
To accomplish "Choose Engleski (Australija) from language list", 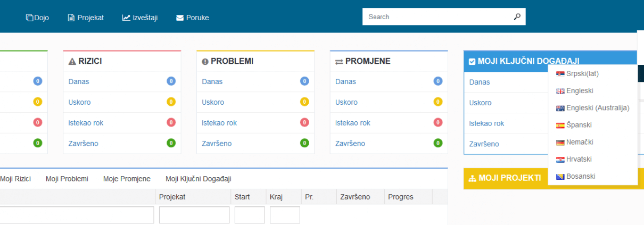I will click(597, 108).
